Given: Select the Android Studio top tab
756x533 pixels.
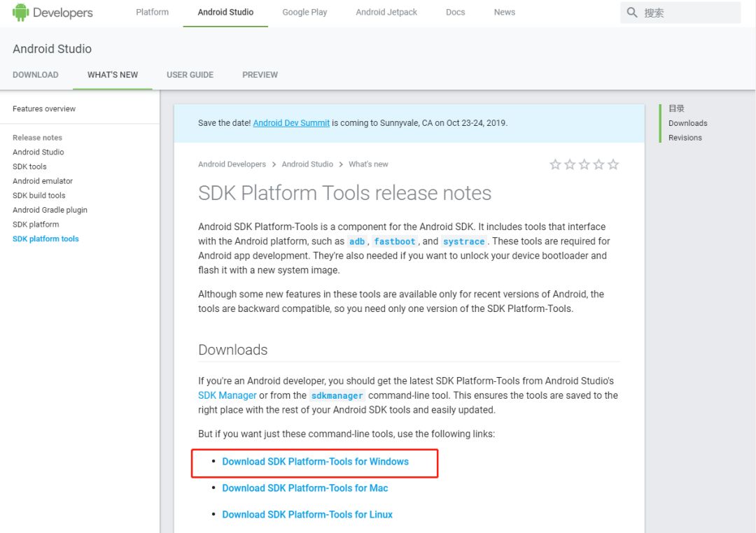Looking at the screenshot, I should [x=225, y=12].
